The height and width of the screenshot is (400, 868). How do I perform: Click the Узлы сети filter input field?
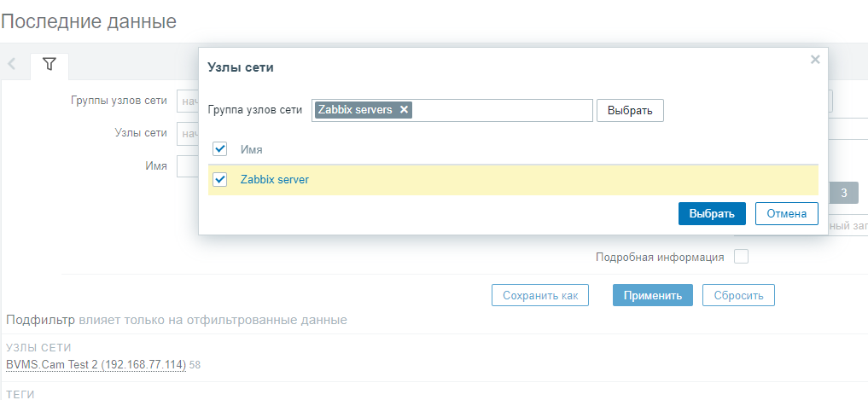pos(187,133)
